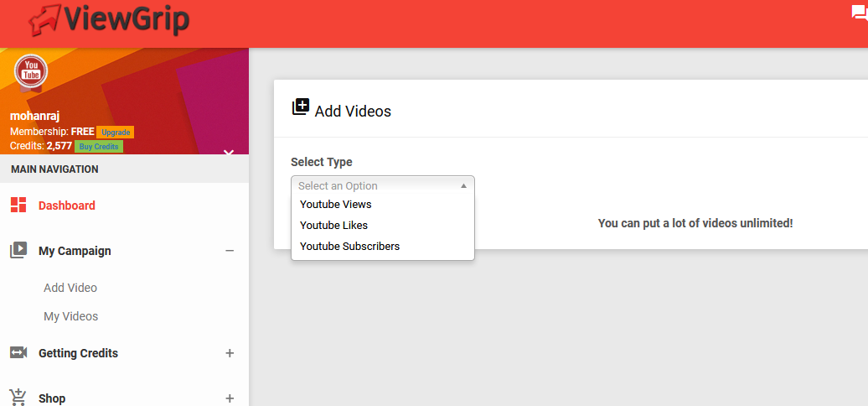868x406 pixels.
Task: Click the Buy Credits button
Action: 99,147
